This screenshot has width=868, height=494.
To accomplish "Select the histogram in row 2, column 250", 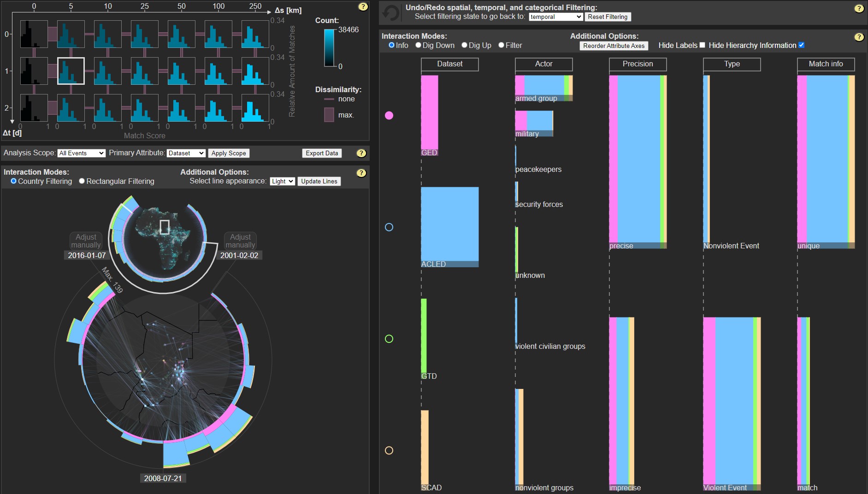I will pos(255,108).
